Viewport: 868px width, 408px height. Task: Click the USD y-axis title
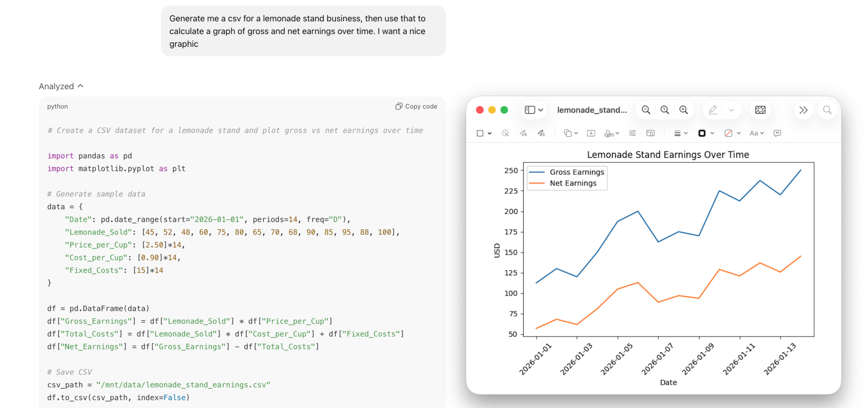point(497,251)
